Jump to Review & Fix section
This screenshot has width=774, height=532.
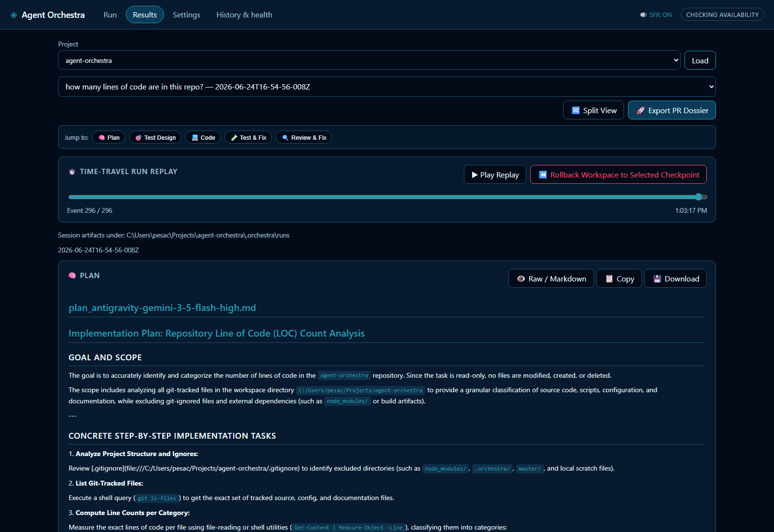tap(304, 137)
